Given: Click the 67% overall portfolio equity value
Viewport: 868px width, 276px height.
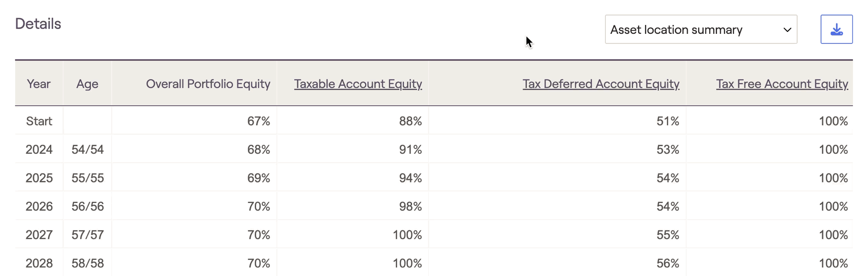Looking at the screenshot, I should (x=259, y=121).
